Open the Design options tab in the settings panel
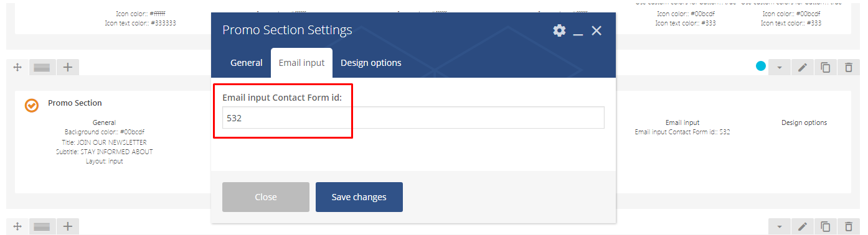This screenshot has width=868, height=235. coord(371,63)
